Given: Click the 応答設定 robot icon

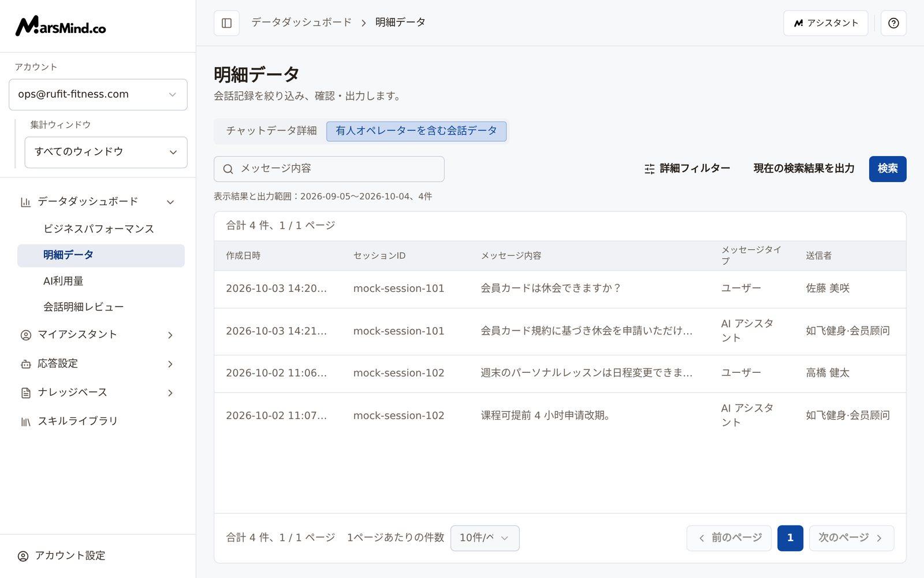Looking at the screenshot, I should click(25, 364).
